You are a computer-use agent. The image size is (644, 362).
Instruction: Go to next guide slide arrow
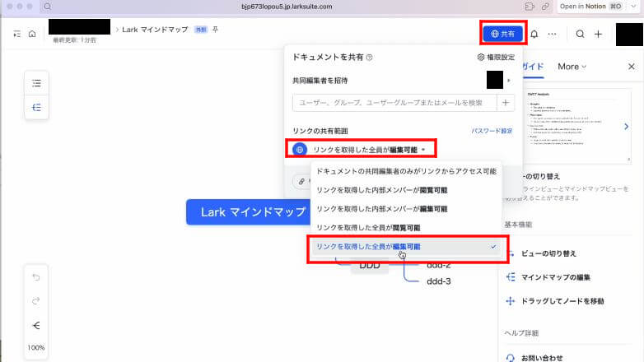pos(626,127)
